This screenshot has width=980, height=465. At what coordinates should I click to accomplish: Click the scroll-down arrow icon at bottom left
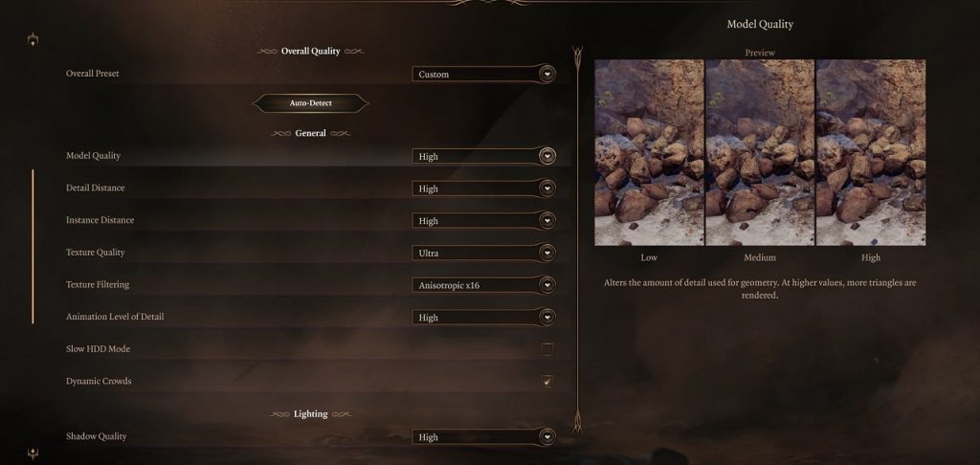[33, 453]
